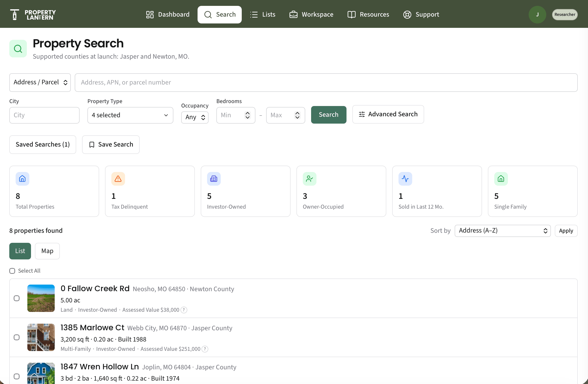Click the help icon beside Assessed Value $38,000
588x384 pixels.
184,310
